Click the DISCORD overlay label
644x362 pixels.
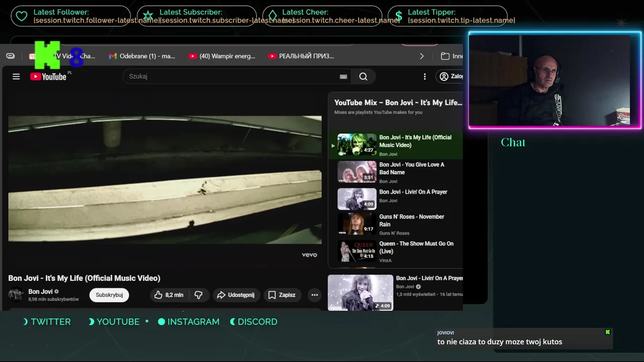(x=257, y=322)
